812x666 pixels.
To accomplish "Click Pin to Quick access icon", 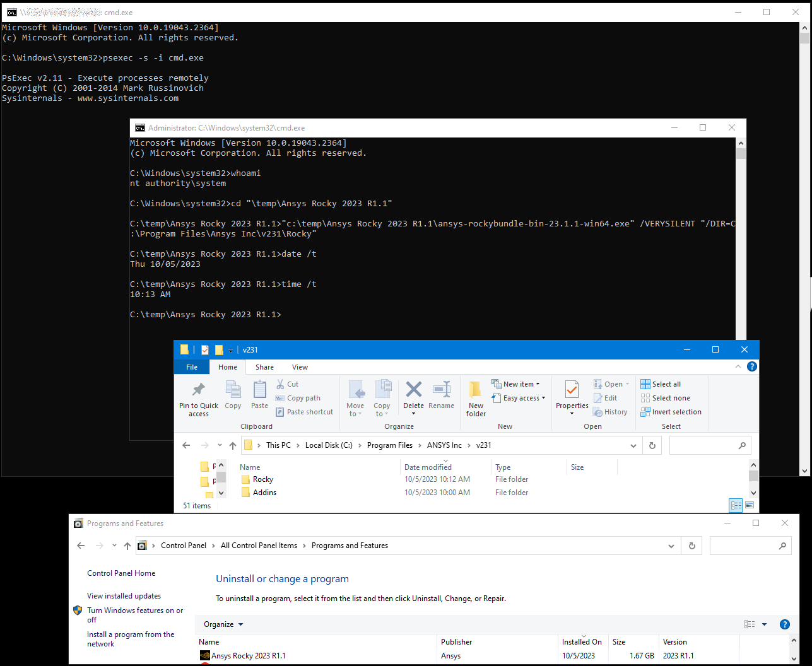I will pyautogui.click(x=199, y=389).
